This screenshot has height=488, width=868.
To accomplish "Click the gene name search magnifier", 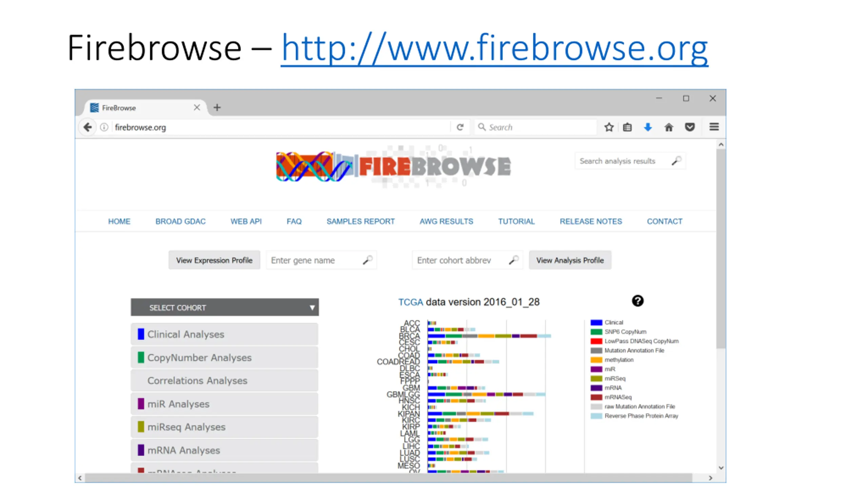I will pyautogui.click(x=368, y=260).
